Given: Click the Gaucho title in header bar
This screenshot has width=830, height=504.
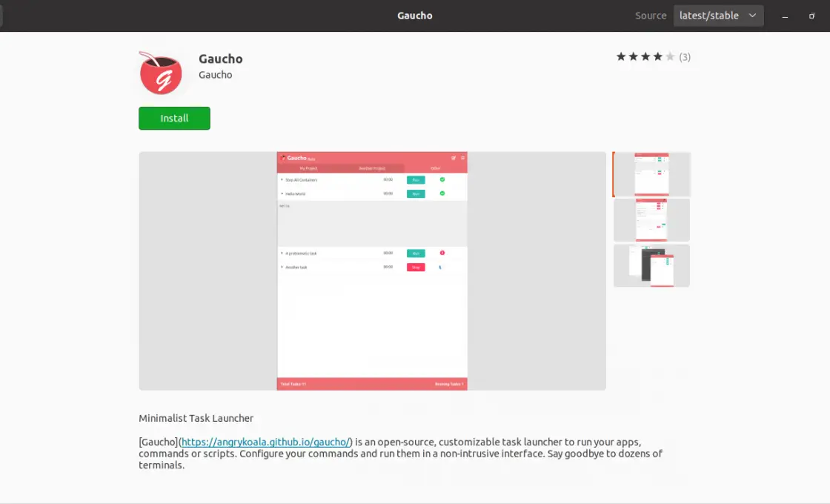Looking at the screenshot, I should pos(415,16).
